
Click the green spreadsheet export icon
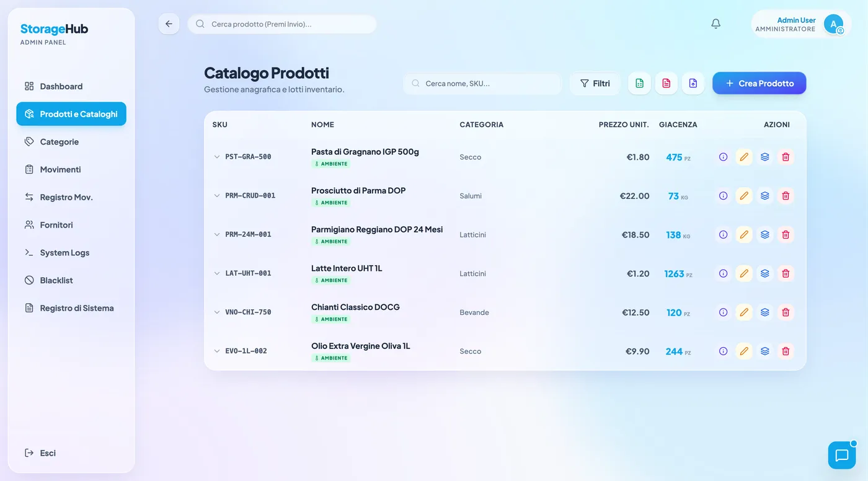[639, 83]
